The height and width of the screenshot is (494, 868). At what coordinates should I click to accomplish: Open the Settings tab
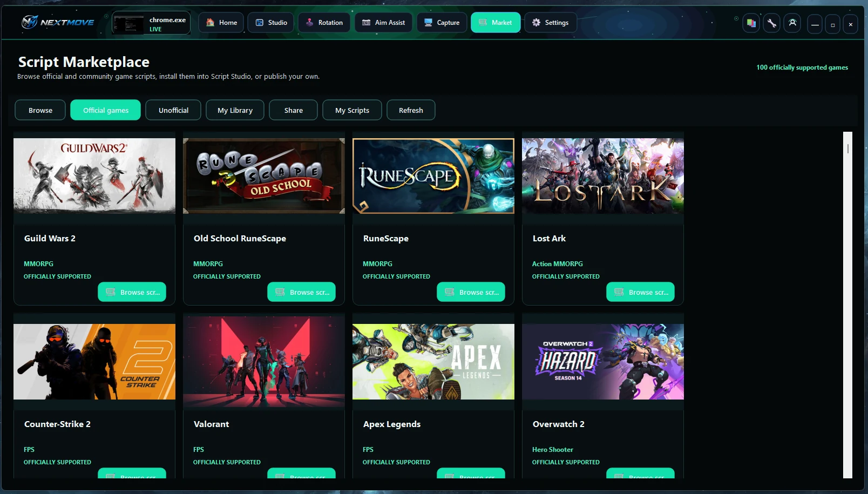(551, 23)
